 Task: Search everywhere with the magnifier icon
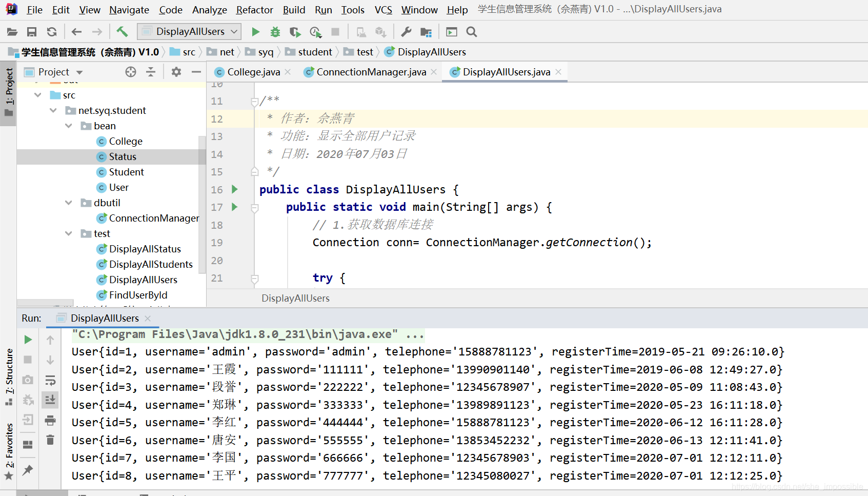point(472,32)
